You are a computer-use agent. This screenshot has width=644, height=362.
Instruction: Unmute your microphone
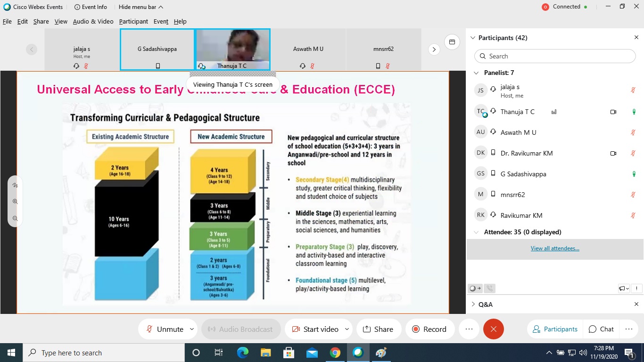pos(165,329)
